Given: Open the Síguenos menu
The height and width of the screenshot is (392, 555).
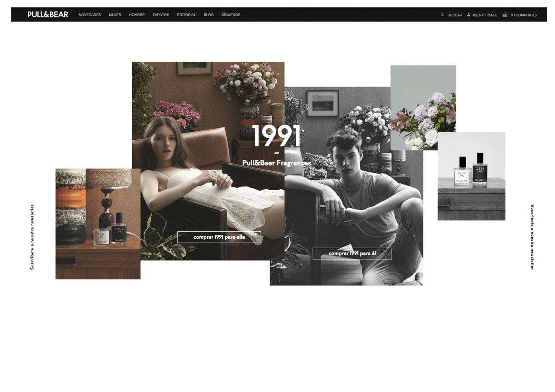Looking at the screenshot, I should tap(231, 15).
